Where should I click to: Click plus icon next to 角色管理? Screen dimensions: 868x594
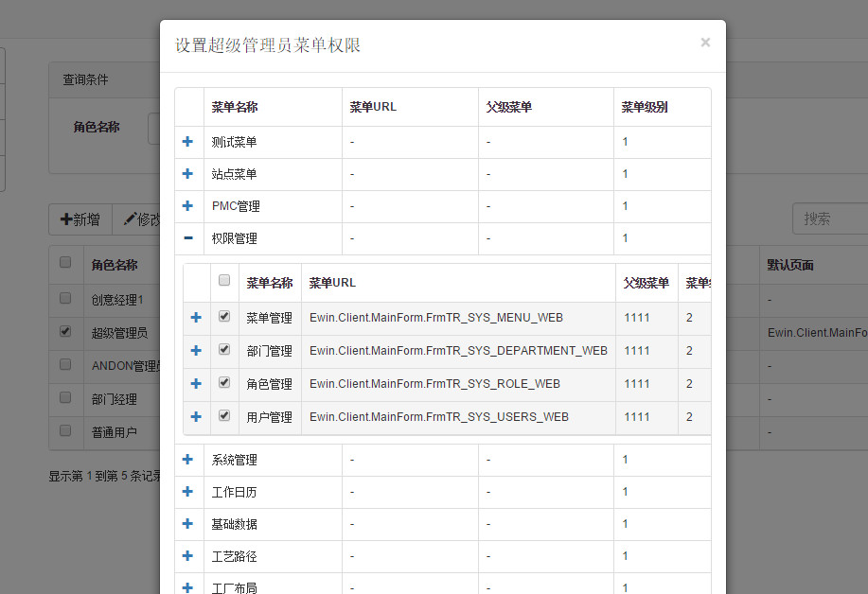click(196, 384)
